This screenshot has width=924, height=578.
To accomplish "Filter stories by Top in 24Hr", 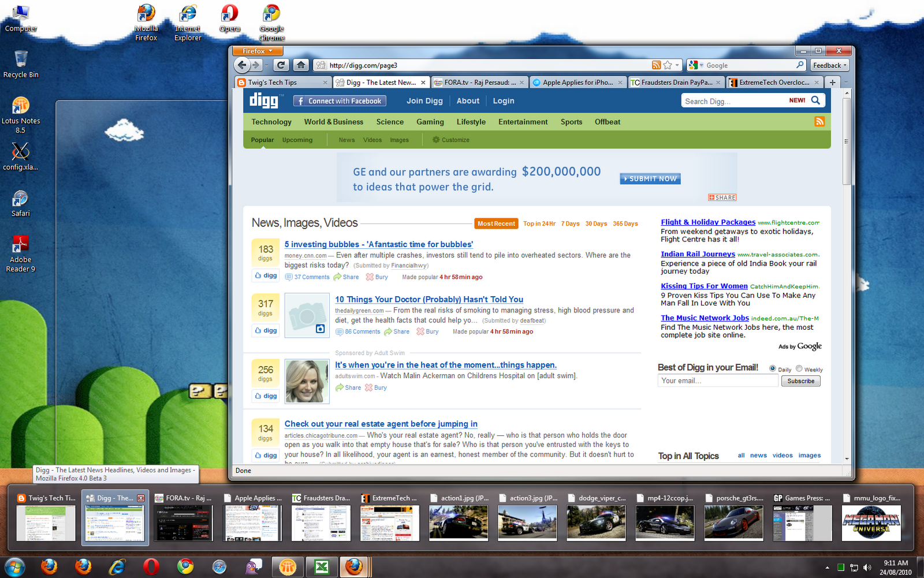I will tap(539, 223).
